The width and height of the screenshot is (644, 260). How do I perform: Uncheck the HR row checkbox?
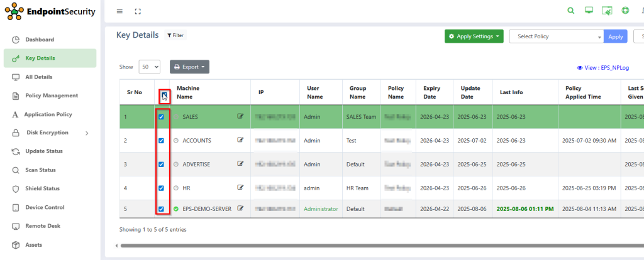tap(162, 188)
